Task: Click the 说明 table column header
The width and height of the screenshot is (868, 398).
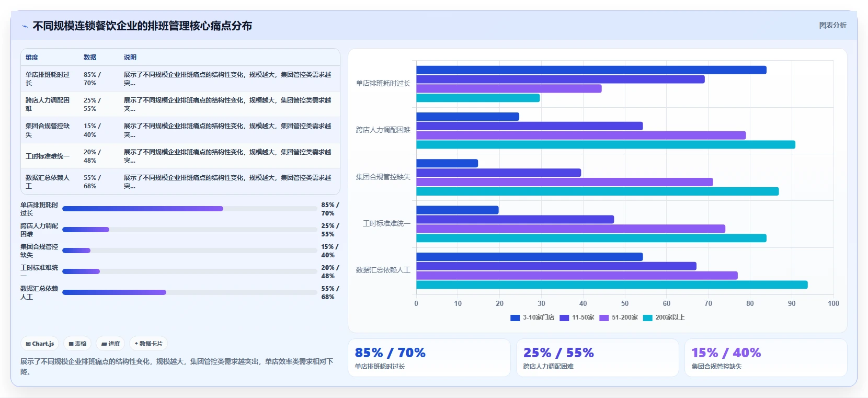Action: tap(130, 58)
